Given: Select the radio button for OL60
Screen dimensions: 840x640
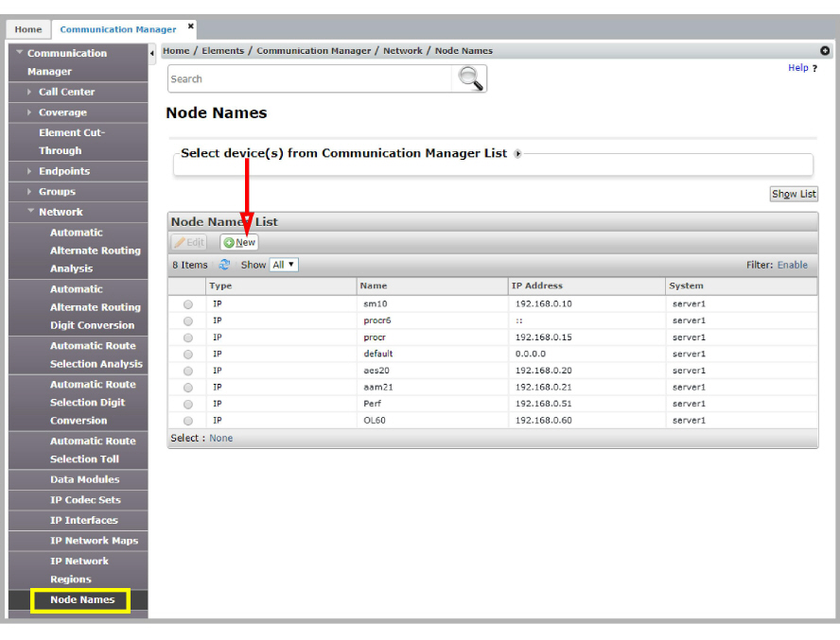Looking at the screenshot, I should 188,421.
